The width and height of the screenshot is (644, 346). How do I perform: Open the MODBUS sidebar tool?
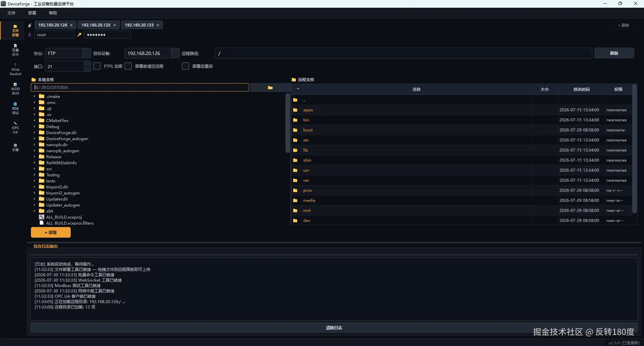(x=15, y=89)
